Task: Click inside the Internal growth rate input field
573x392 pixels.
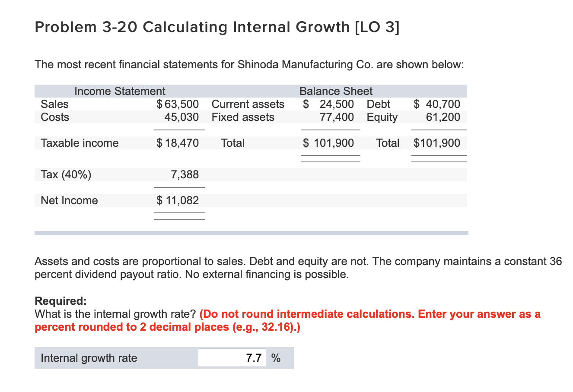Action: pyautogui.click(x=232, y=357)
